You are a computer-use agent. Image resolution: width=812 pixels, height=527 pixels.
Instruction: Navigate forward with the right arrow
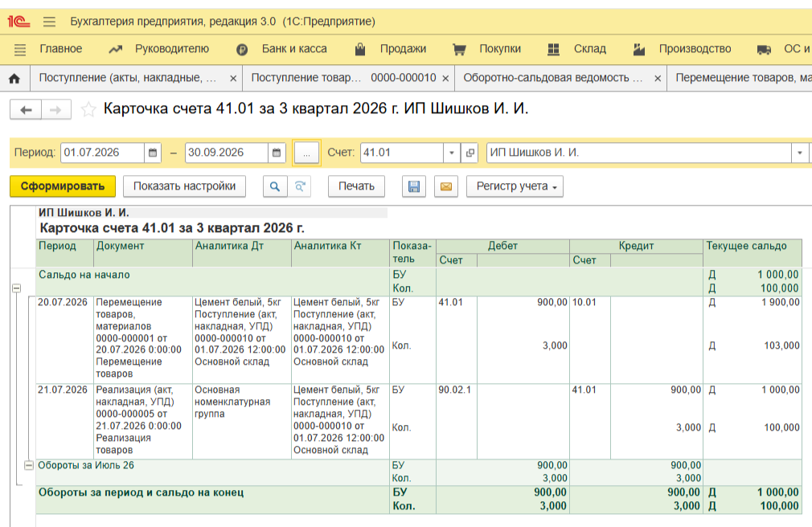tap(56, 110)
